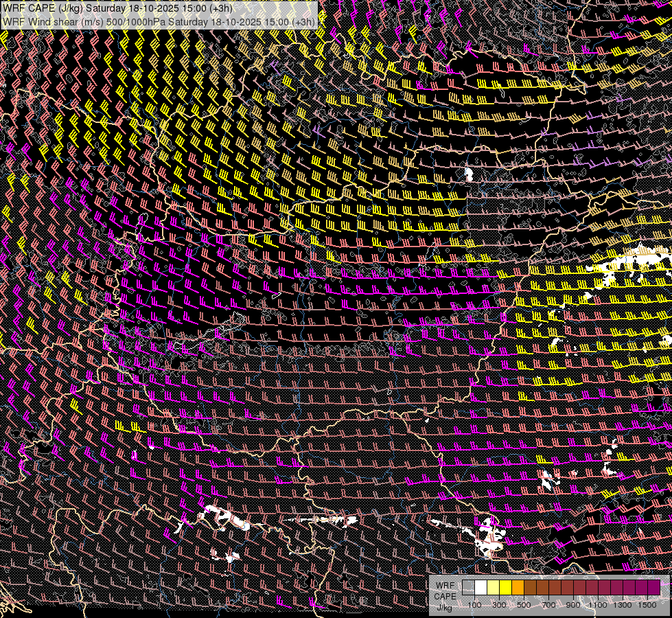
Task: Click the legend value 1500
Action: [x=647, y=605]
